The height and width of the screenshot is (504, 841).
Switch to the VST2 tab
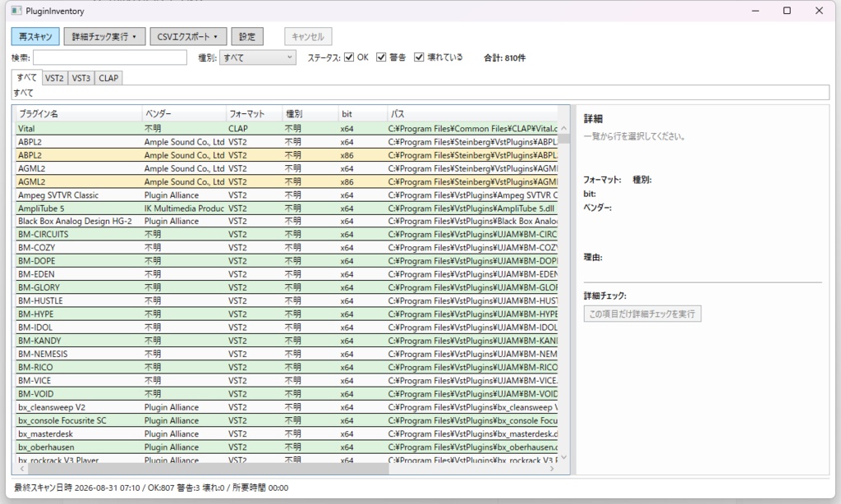pos(55,78)
